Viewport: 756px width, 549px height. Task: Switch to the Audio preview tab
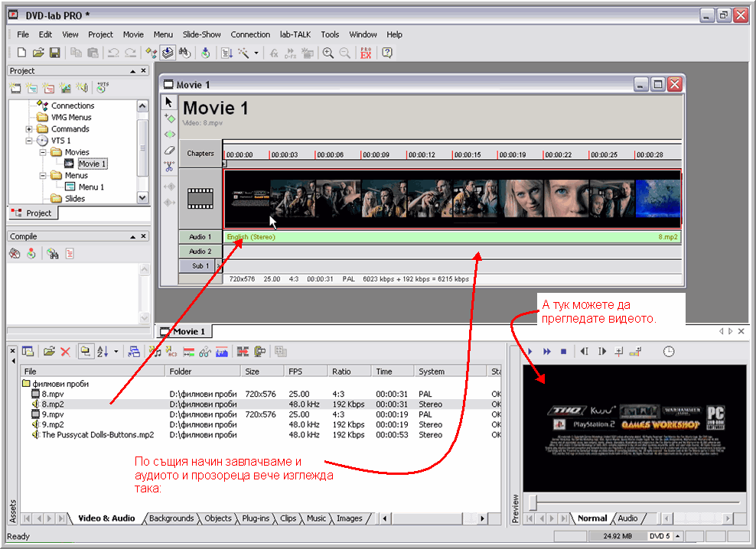click(627, 518)
